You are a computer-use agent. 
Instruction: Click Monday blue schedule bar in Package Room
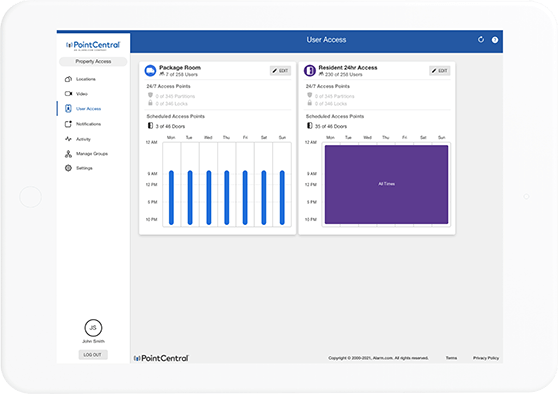click(x=172, y=198)
